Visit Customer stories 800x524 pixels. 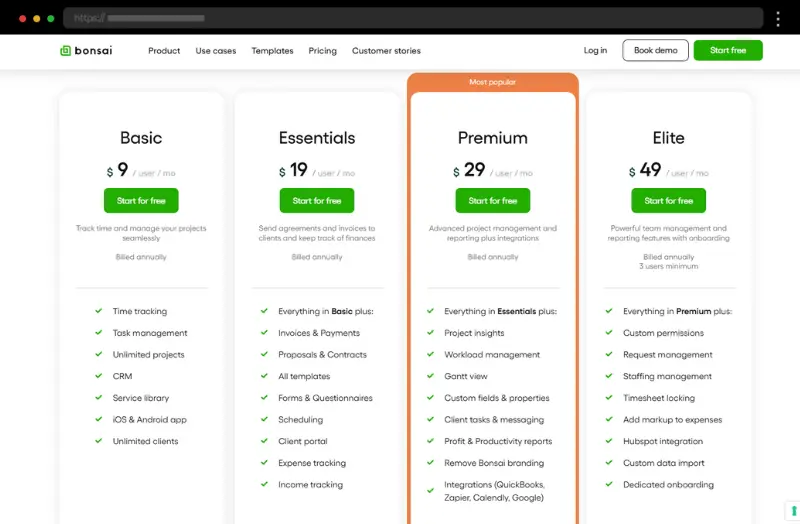click(x=386, y=51)
